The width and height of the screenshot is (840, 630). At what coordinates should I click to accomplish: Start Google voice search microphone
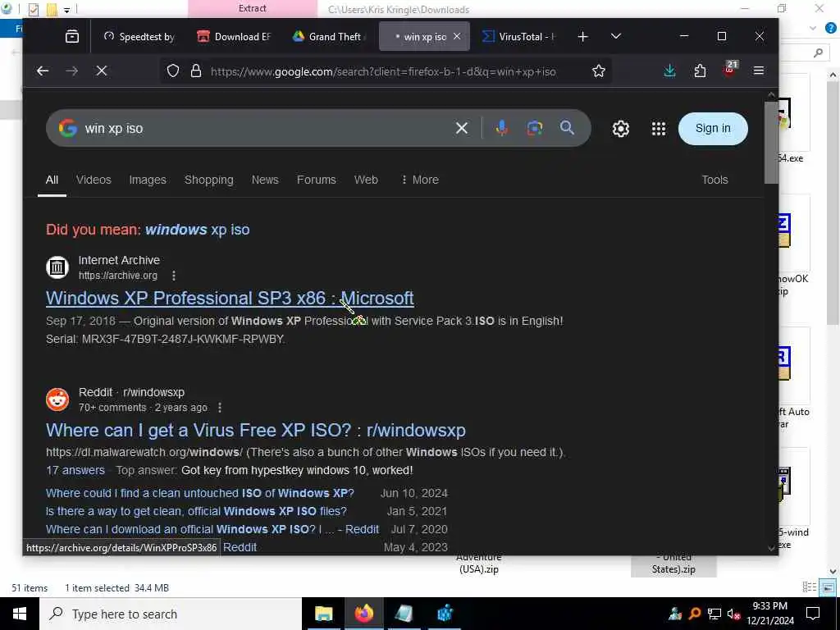click(x=501, y=128)
